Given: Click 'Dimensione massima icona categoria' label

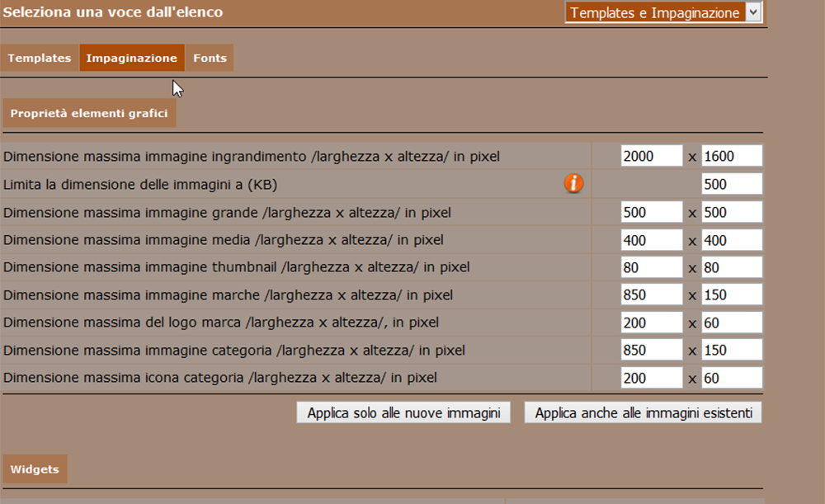Looking at the screenshot, I should [220, 378].
